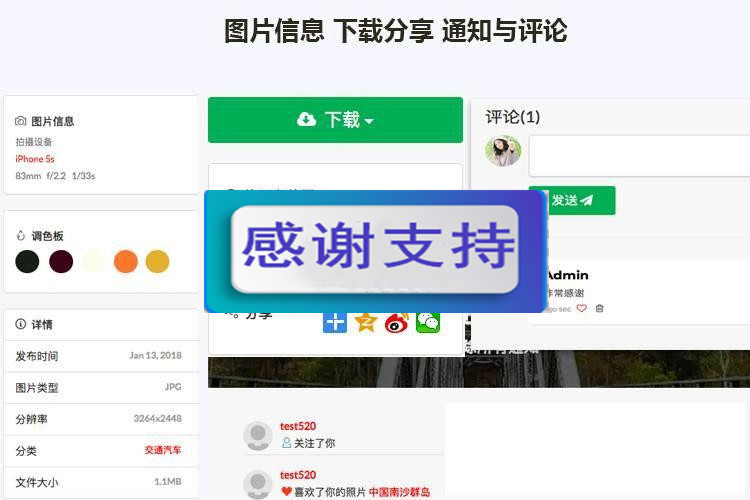Click the camera icon beside 图片信息
Image resolution: width=750 pixels, height=500 pixels.
[x=21, y=121]
